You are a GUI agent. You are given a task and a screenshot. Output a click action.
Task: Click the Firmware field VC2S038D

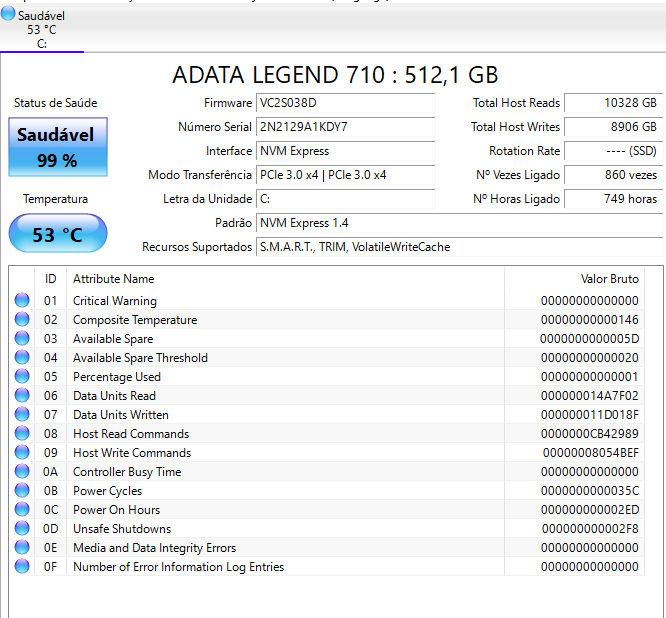(345, 103)
